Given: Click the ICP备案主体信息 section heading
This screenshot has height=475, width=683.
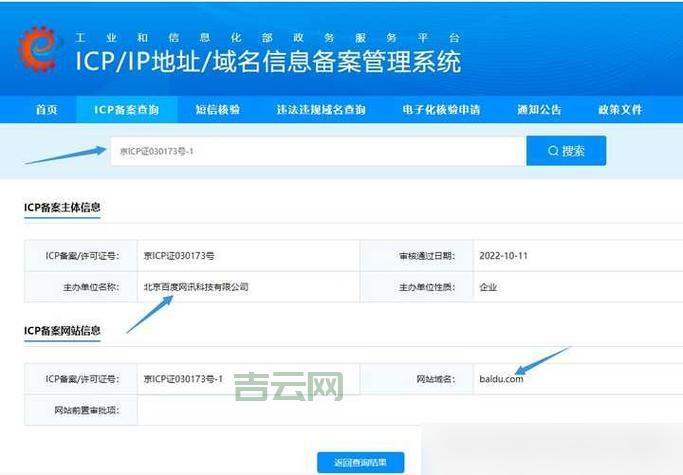Looking at the screenshot, I should coord(62,207).
